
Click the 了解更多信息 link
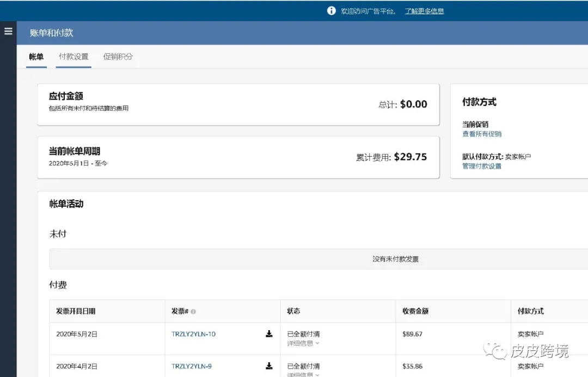point(424,11)
